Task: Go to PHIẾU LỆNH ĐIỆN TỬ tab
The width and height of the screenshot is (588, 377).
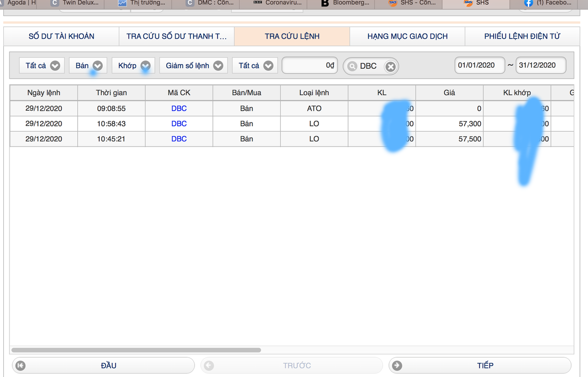Action: (x=522, y=36)
